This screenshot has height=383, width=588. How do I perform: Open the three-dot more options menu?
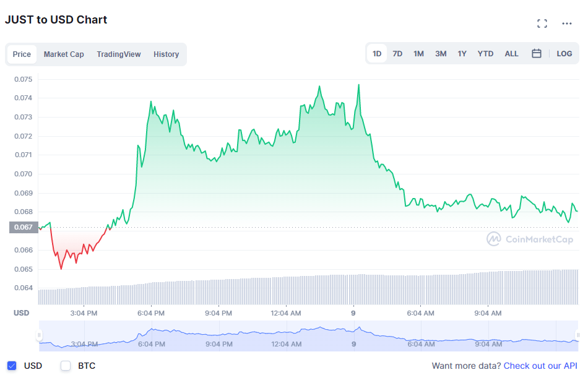tap(567, 24)
